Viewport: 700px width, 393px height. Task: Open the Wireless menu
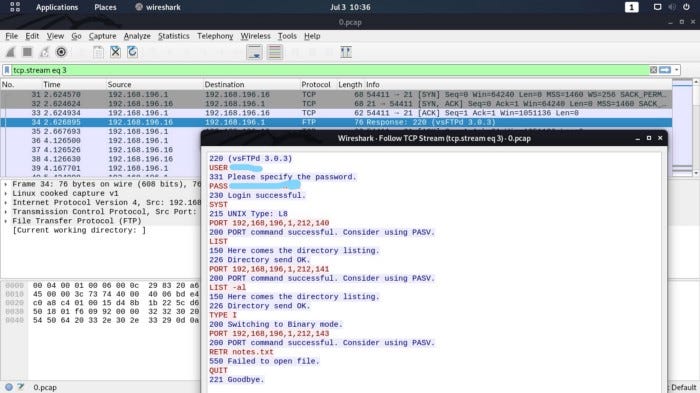pos(255,36)
